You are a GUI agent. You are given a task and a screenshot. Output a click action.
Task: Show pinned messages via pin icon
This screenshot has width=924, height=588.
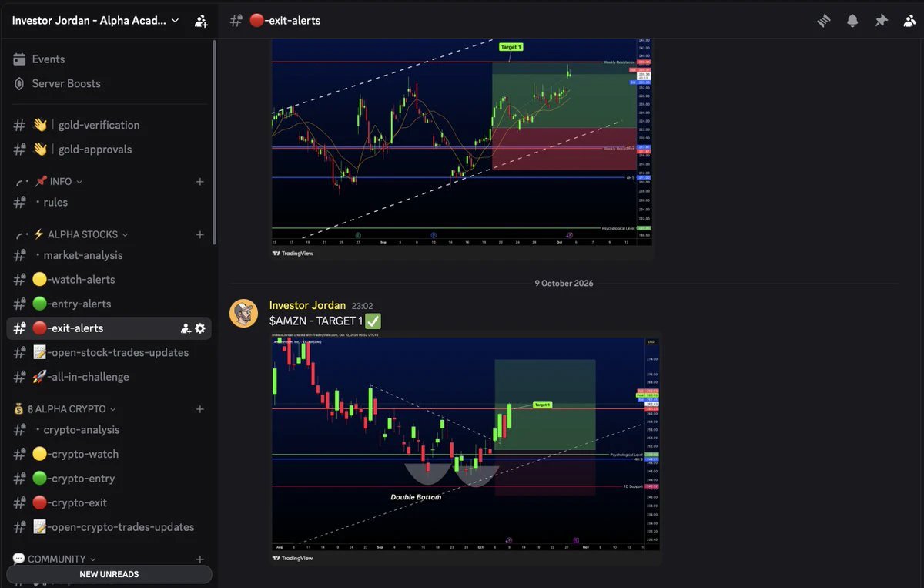coord(881,21)
